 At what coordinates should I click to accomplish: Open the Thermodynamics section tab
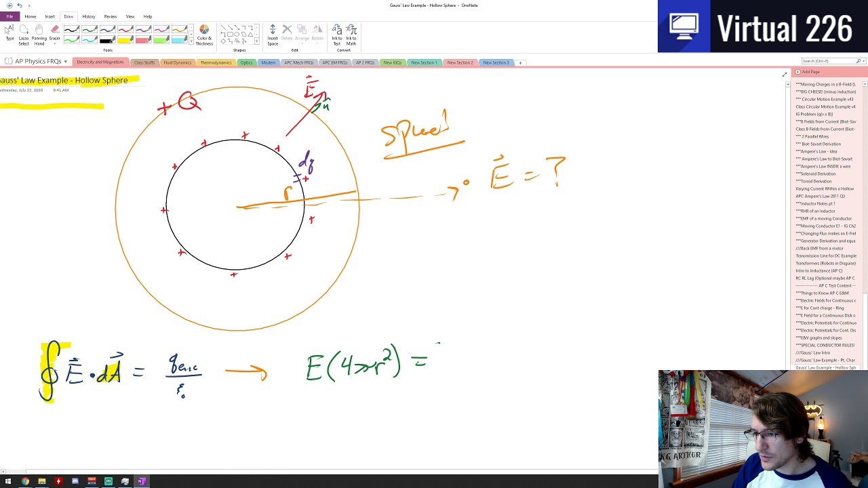coord(216,62)
